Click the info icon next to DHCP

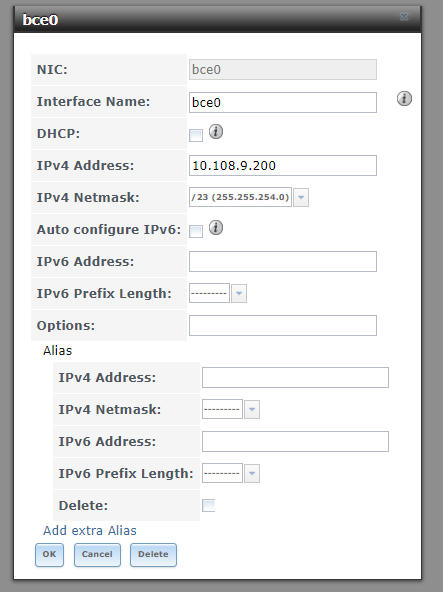coord(216,132)
